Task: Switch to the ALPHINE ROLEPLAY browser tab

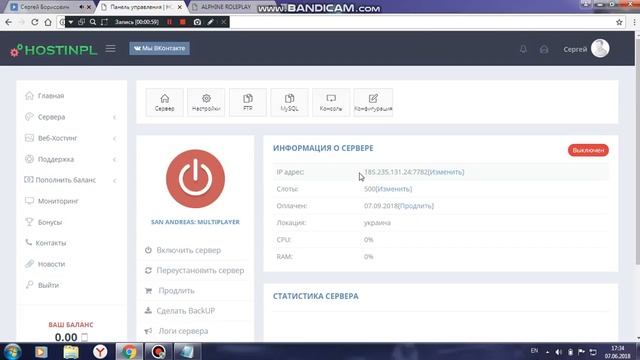Action: (226, 7)
